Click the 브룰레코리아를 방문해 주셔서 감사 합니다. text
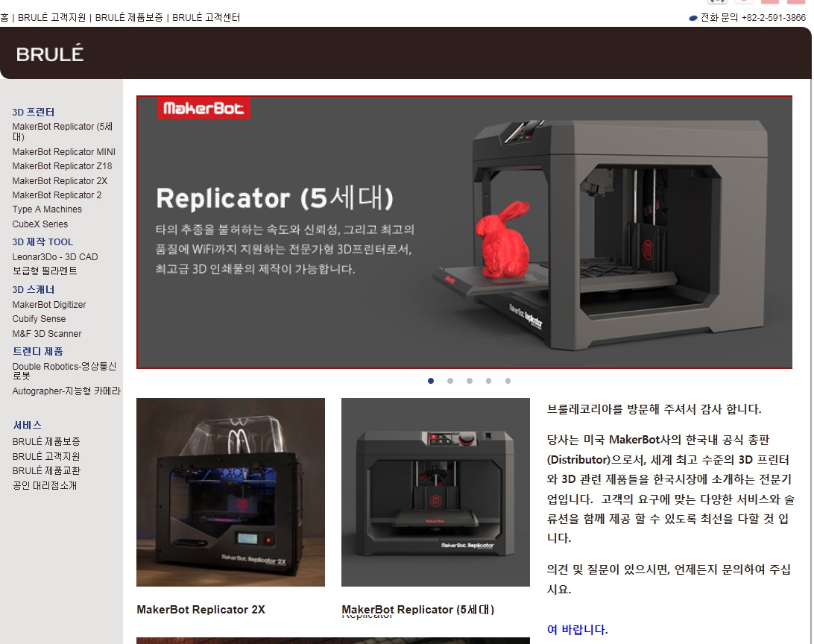This screenshot has width=814, height=644. click(654, 409)
